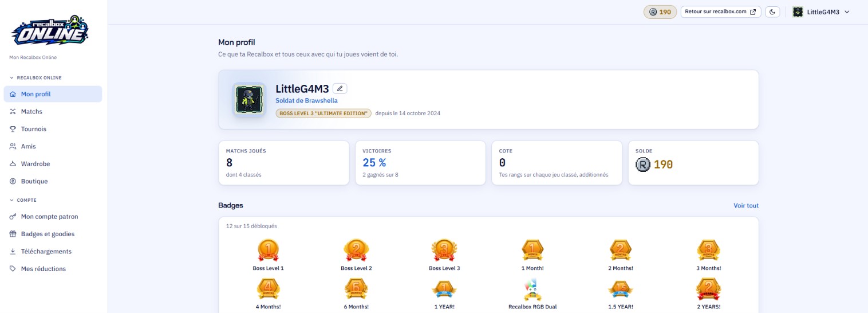The width and height of the screenshot is (868, 313).
Task: Open the LittleG4M3 user dropdown in header
Action: point(822,12)
